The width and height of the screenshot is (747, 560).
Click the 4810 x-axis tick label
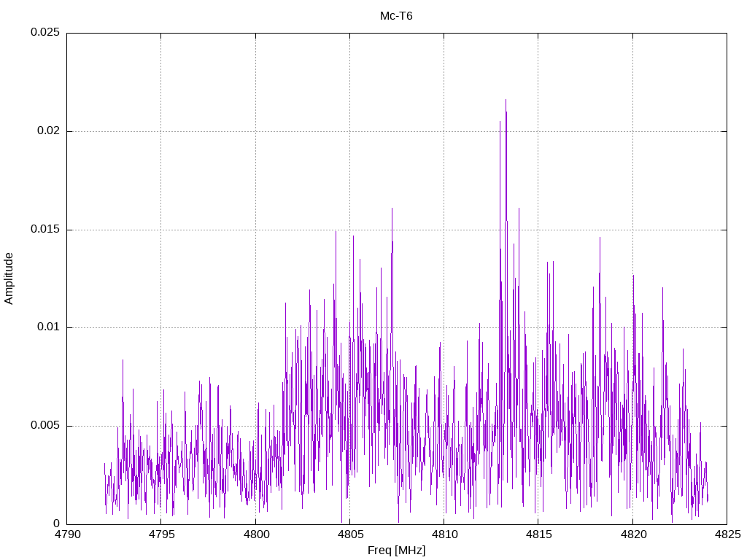click(x=444, y=534)
